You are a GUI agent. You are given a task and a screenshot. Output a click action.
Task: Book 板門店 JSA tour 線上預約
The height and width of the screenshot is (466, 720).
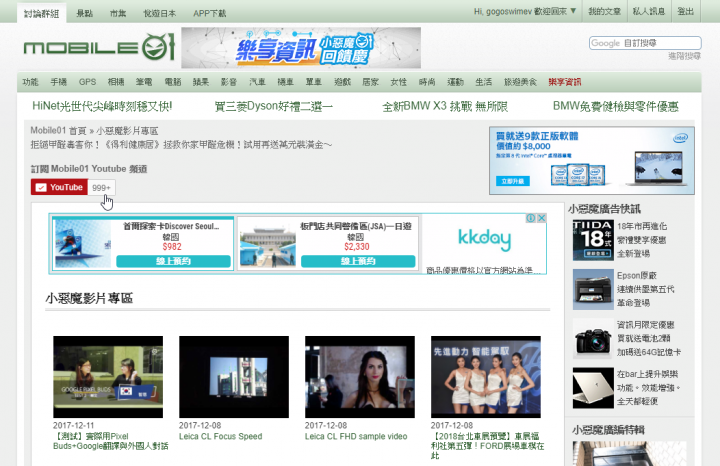tap(358, 261)
